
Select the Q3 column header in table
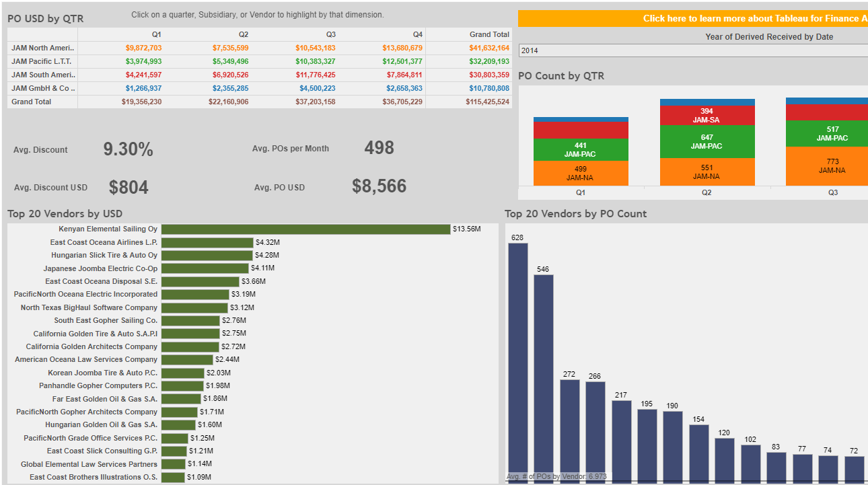(x=330, y=34)
